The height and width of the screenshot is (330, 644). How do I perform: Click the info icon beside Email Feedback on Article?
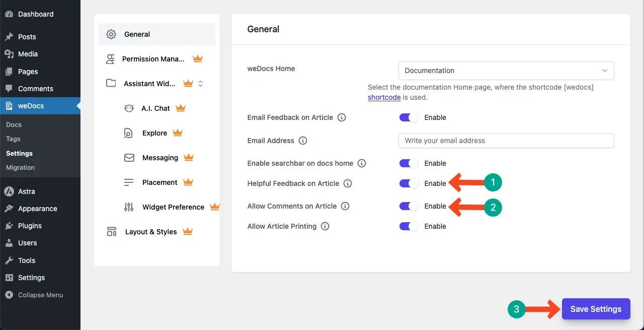click(x=342, y=117)
